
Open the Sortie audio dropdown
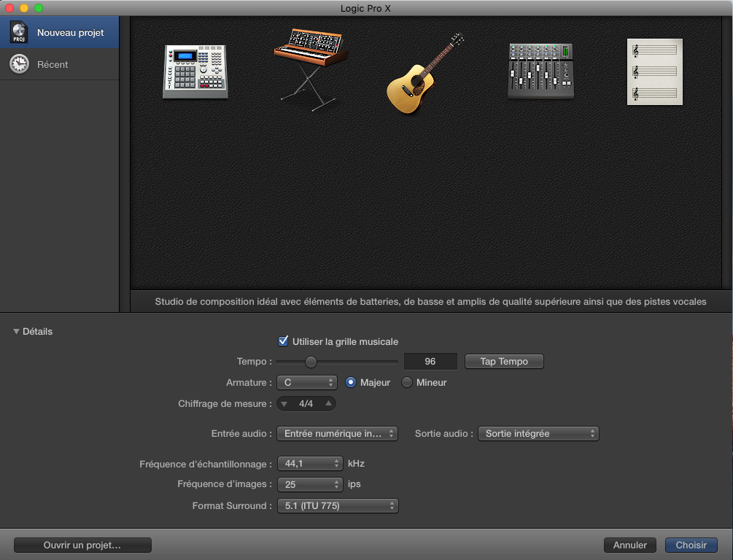point(538,434)
